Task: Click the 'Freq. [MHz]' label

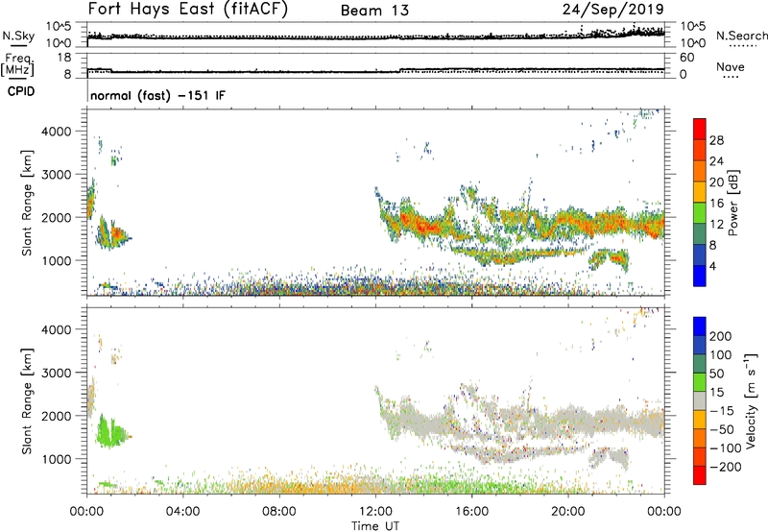Action: tap(17, 64)
